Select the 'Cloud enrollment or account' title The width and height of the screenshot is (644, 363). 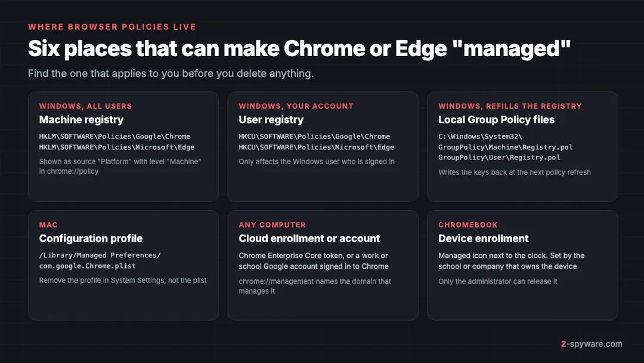(x=309, y=238)
